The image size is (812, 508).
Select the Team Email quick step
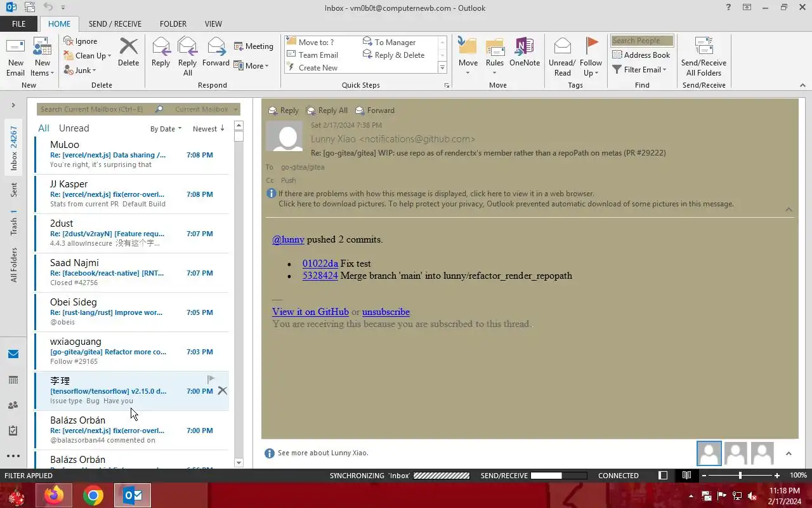313,55
